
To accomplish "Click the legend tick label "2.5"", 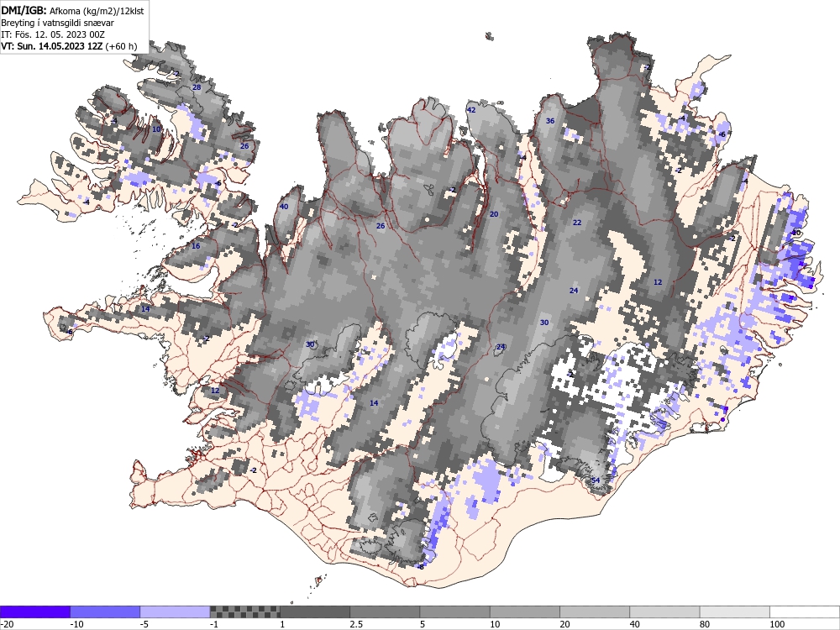I will (x=356, y=624).
